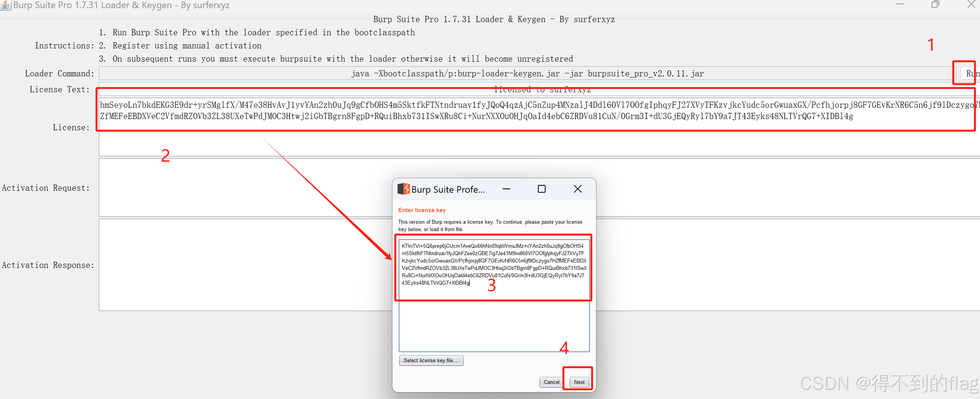The height and width of the screenshot is (399, 980).
Task: Click inside the keygen License text area
Action: click(539, 126)
